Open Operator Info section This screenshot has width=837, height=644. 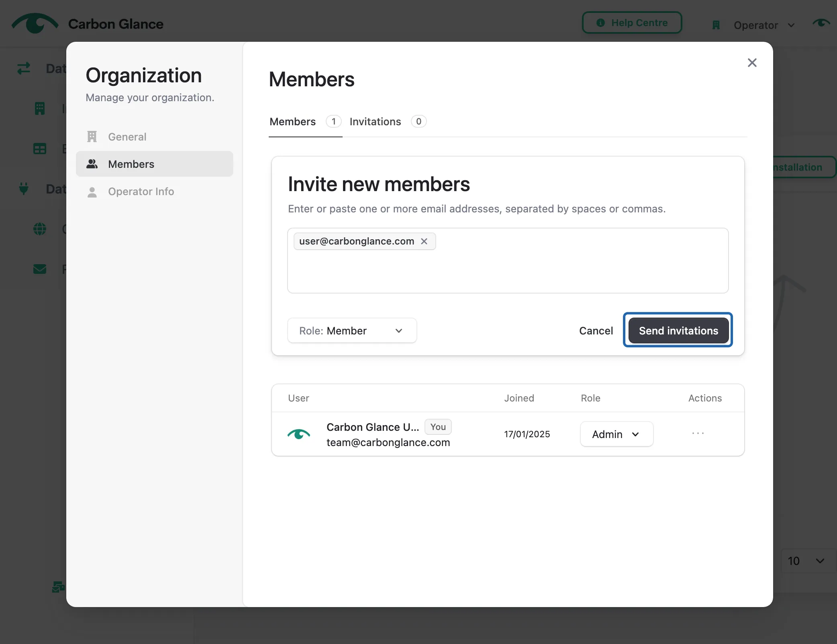point(154,192)
